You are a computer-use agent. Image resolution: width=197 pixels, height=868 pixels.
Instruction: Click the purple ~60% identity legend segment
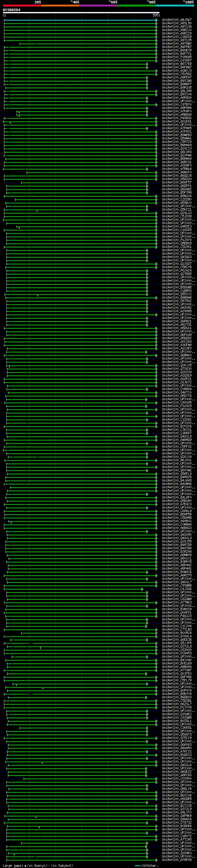pyautogui.click(x=98, y=6)
